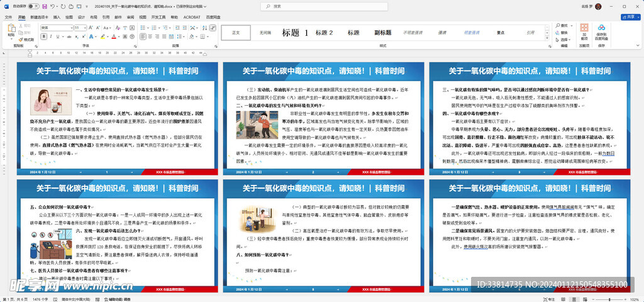Click the user account avatar

pyautogui.click(x=598, y=6)
